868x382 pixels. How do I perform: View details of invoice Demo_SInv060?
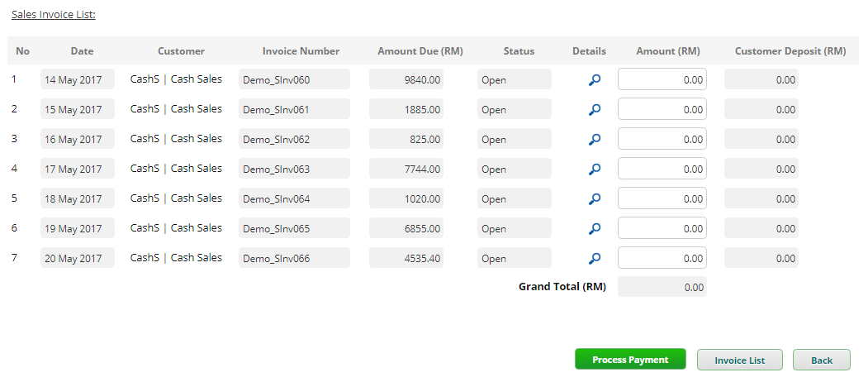594,80
